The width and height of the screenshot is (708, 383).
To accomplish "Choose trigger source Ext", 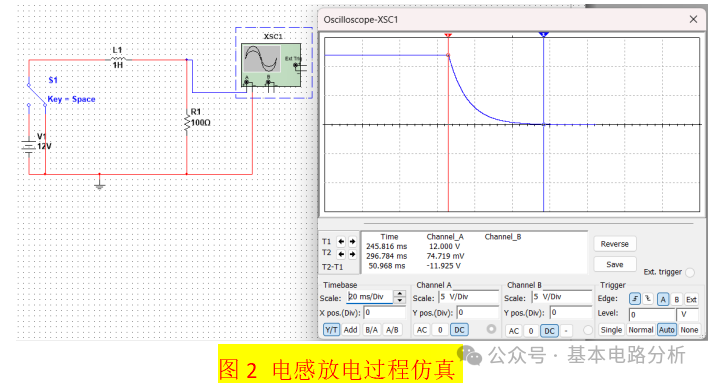I will tap(691, 299).
